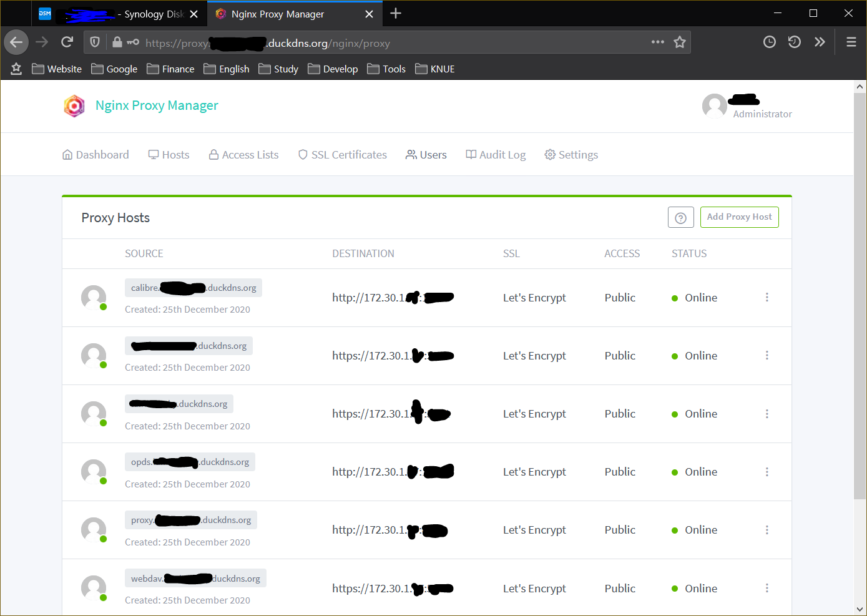Open the page actions three-dots menu
This screenshot has width=867, height=616.
[658, 42]
